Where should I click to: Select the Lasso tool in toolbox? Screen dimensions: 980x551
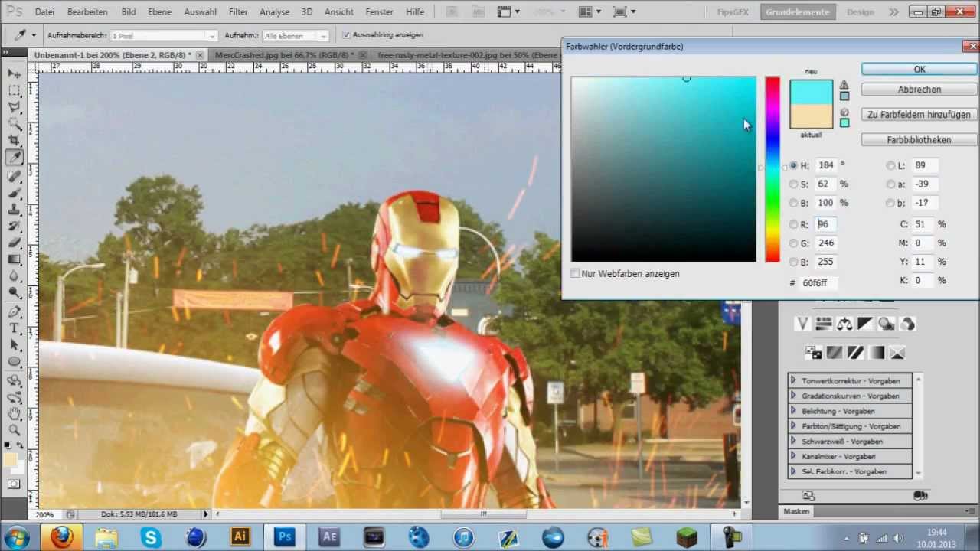pyautogui.click(x=14, y=107)
